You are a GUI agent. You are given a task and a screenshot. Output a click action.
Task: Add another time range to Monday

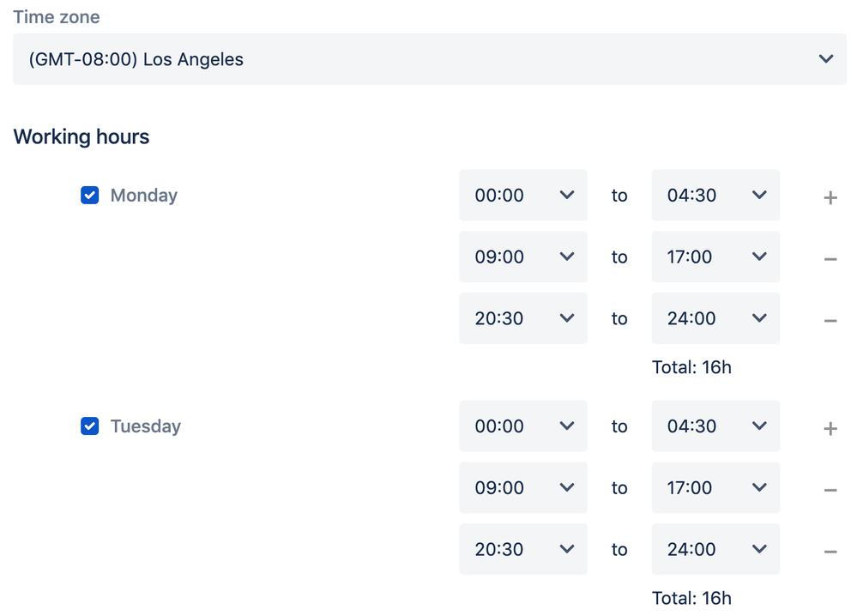pos(830,197)
